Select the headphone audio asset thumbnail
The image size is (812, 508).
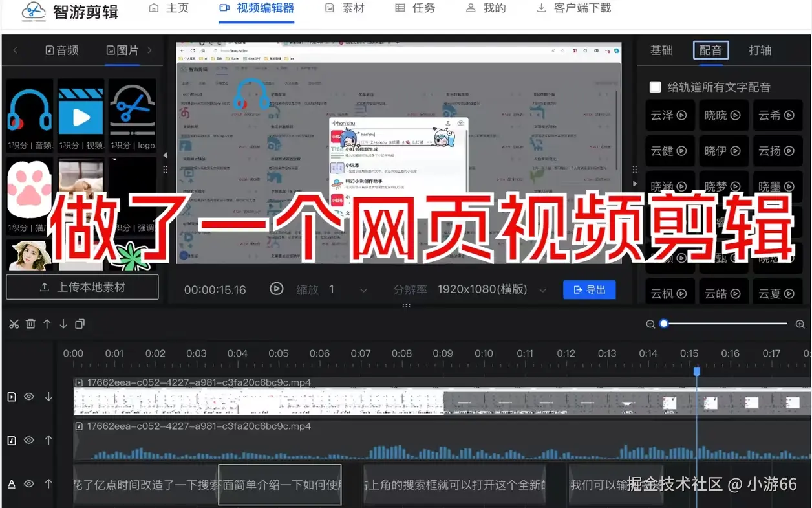click(x=29, y=110)
